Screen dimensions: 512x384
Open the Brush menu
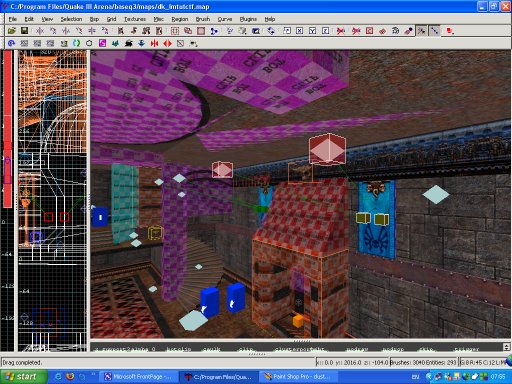[203, 19]
